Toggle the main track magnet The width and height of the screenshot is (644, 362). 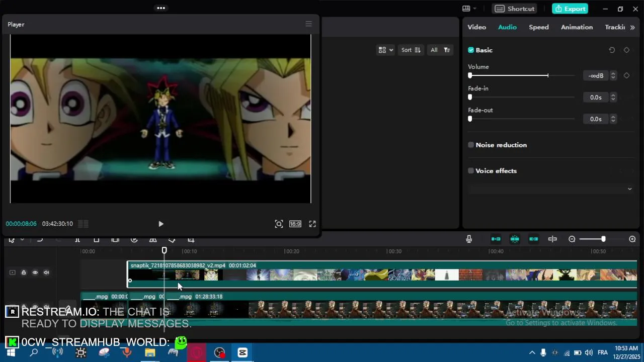496,239
